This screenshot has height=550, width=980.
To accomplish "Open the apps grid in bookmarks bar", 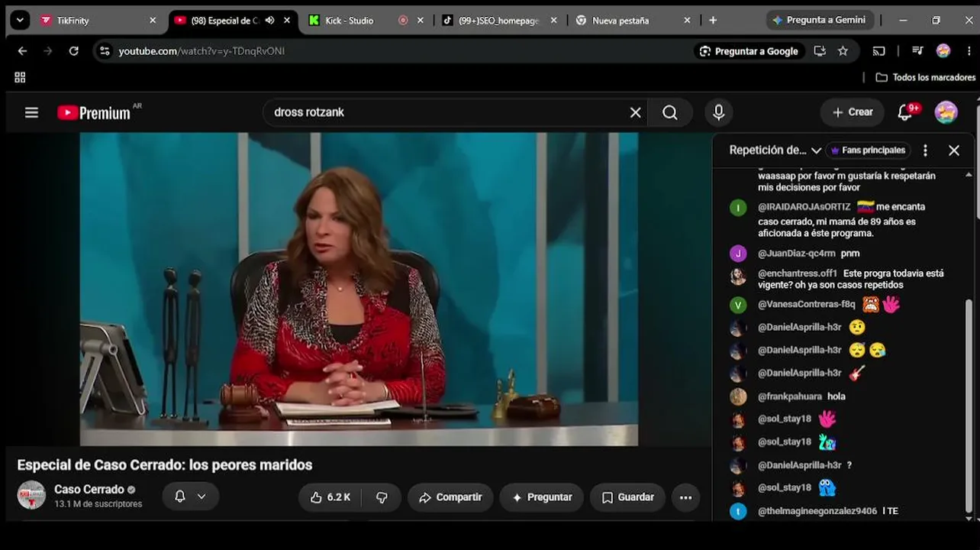I will pyautogui.click(x=20, y=77).
